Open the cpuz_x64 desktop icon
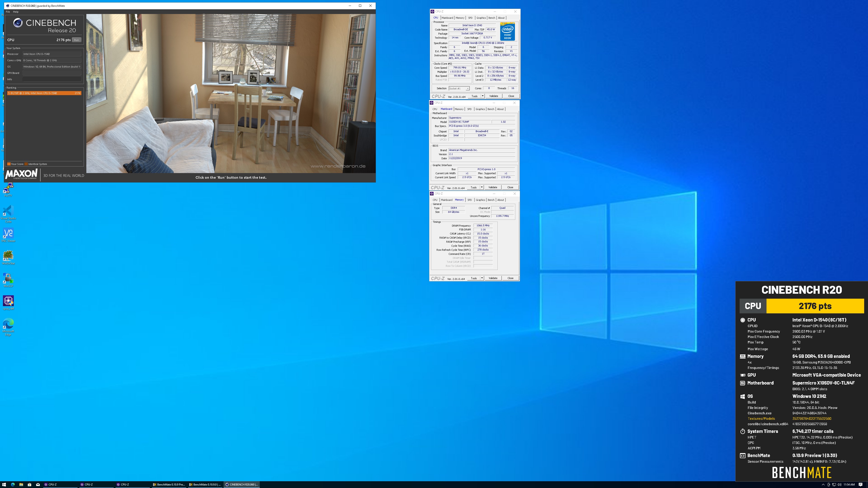This screenshot has width=868, height=488. 8,303
